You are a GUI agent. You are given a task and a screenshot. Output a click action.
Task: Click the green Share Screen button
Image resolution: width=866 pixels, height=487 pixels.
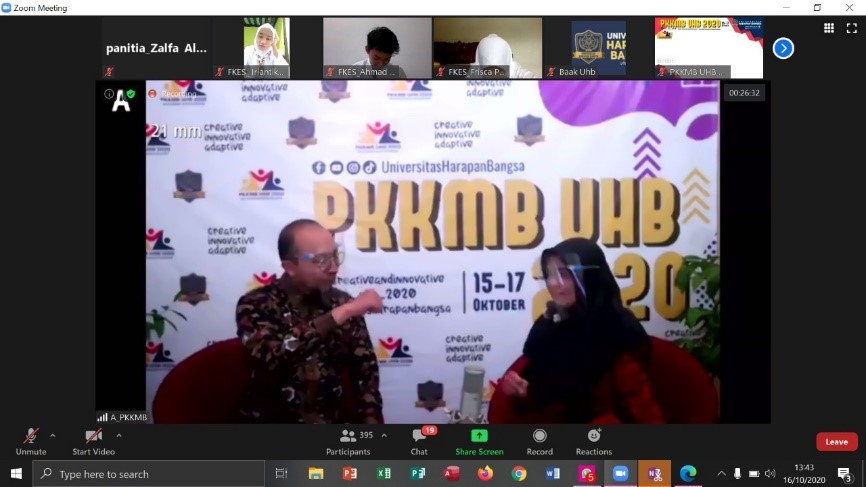[x=479, y=440]
